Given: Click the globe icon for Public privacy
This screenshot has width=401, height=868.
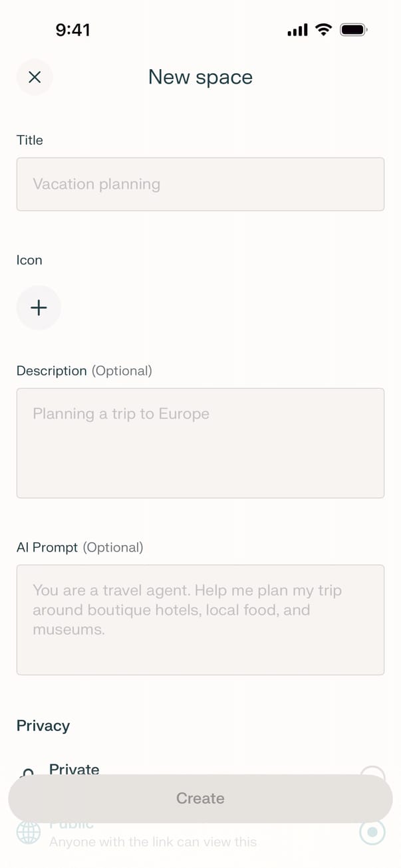Looking at the screenshot, I should pyautogui.click(x=28, y=833).
